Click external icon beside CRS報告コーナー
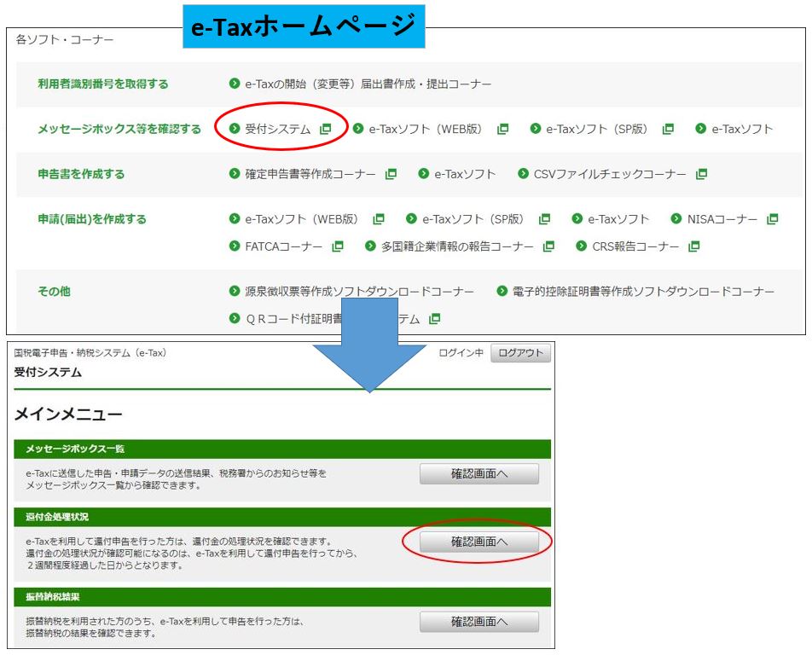The image size is (812, 655). [694, 246]
